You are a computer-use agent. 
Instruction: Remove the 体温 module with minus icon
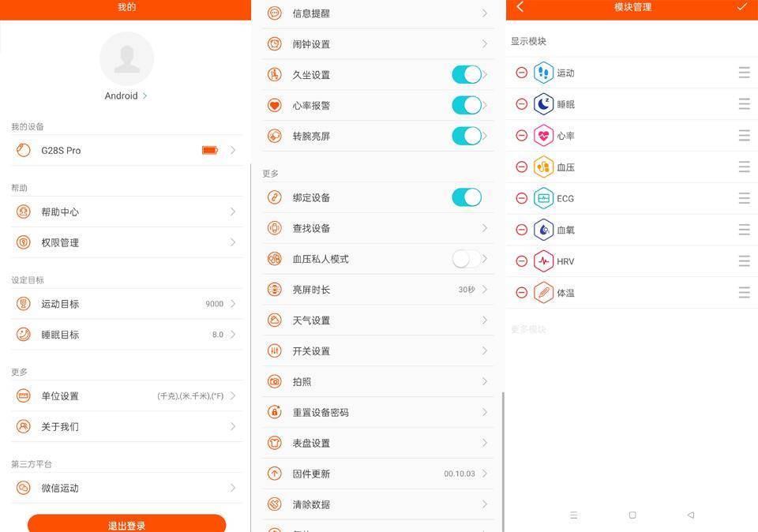[x=521, y=292]
